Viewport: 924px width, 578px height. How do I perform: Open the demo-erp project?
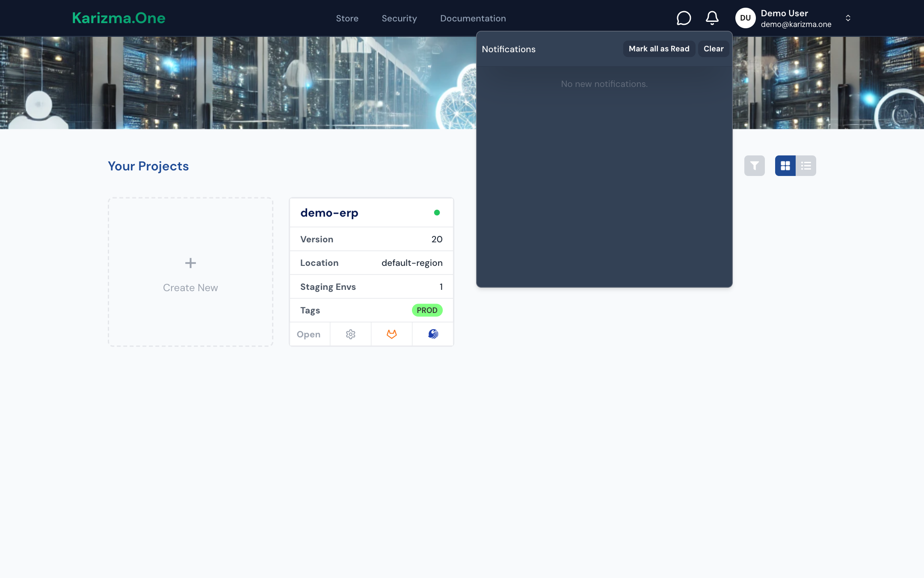[x=308, y=334]
